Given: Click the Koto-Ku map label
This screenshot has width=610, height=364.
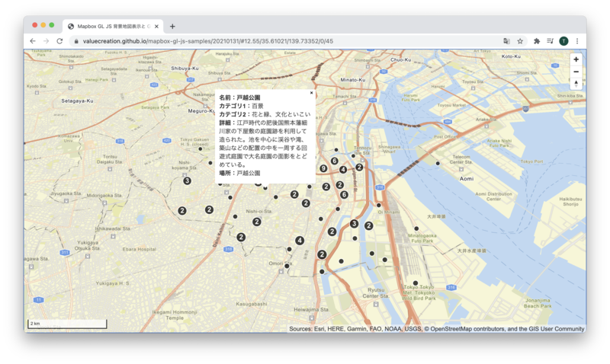Looking at the screenshot, I should click(511, 56).
